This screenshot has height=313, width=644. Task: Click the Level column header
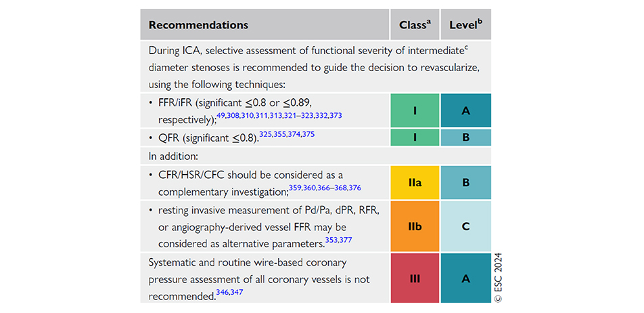tap(465, 24)
